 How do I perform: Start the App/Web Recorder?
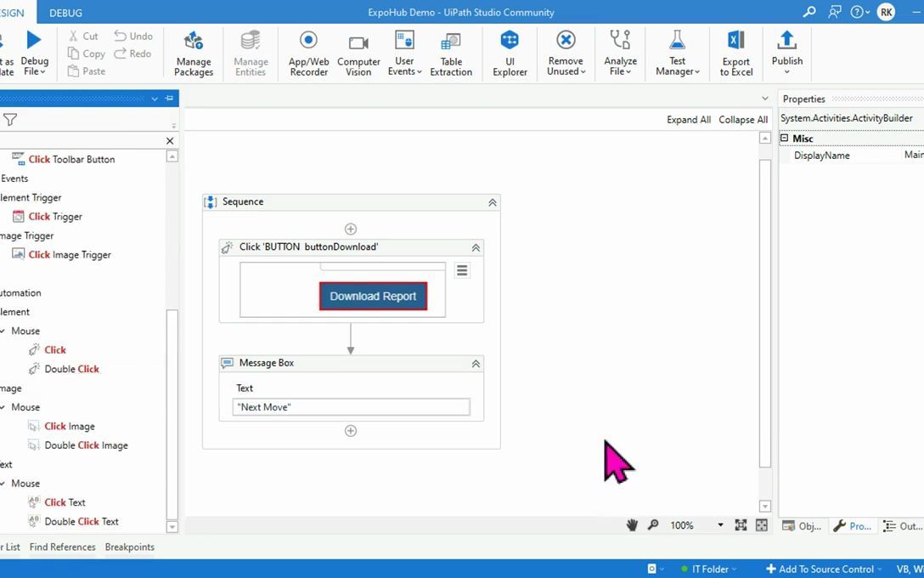308,54
